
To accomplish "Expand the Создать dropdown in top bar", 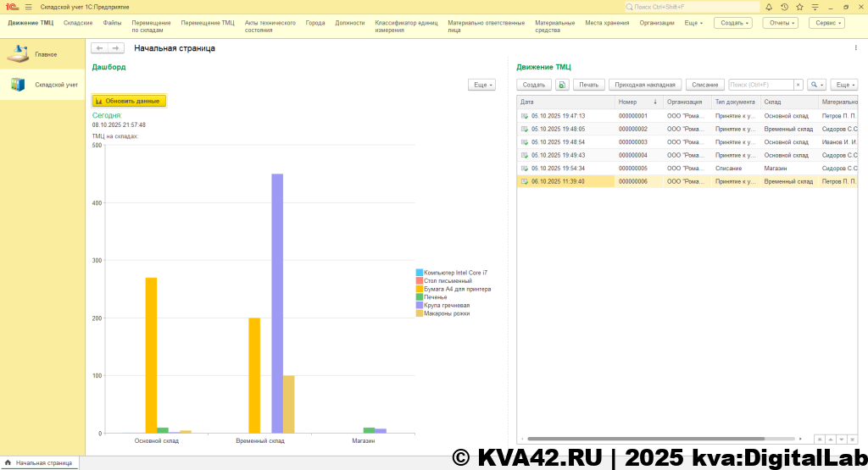I will [732, 23].
